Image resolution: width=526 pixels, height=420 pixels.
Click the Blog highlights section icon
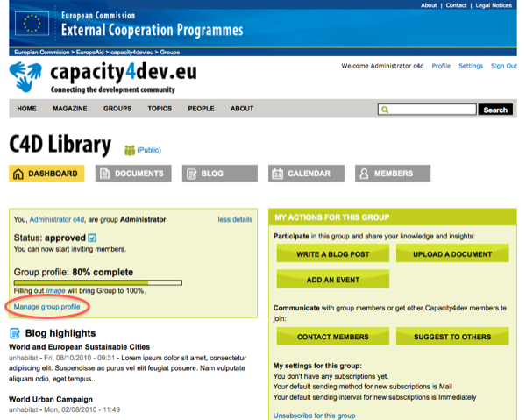[15, 333]
